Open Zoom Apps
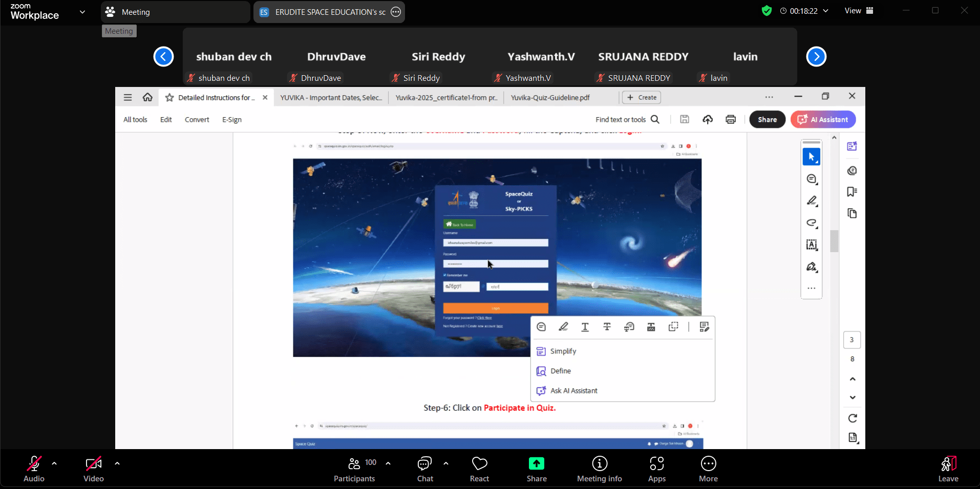980x489 pixels. 657,469
